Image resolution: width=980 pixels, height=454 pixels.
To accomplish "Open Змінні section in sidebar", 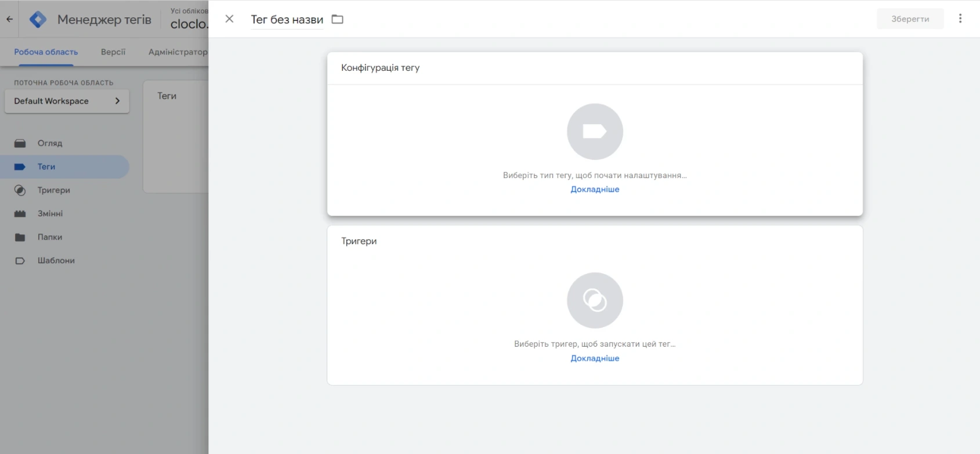I will [50, 213].
